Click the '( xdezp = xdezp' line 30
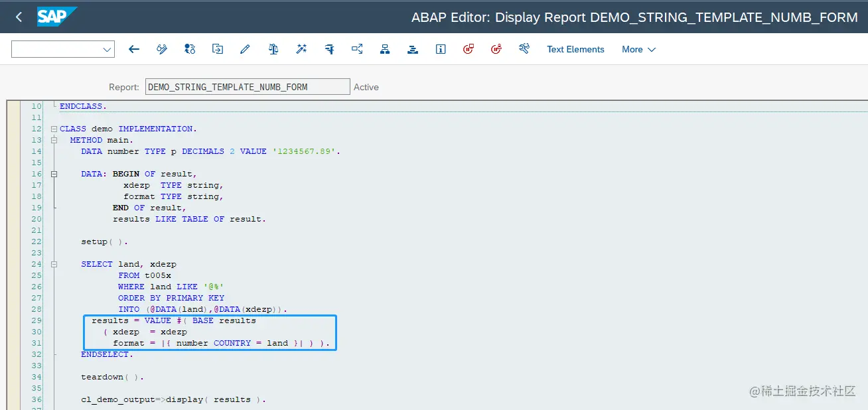Image resolution: width=868 pixels, height=410 pixels. (145, 332)
